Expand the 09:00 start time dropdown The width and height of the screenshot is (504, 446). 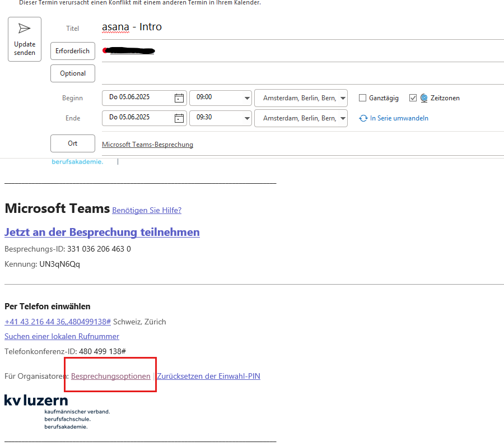[x=247, y=98]
